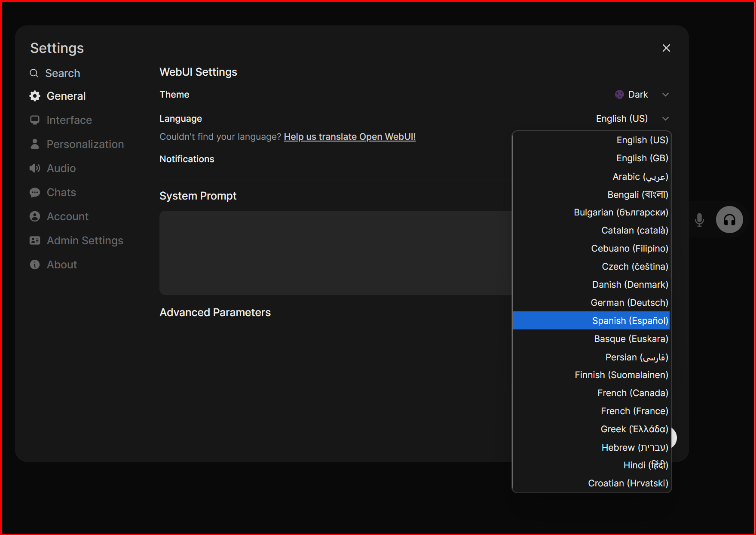Click the Chats bubble icon
The width and height of the screenshot is (756, 535).
35,192
